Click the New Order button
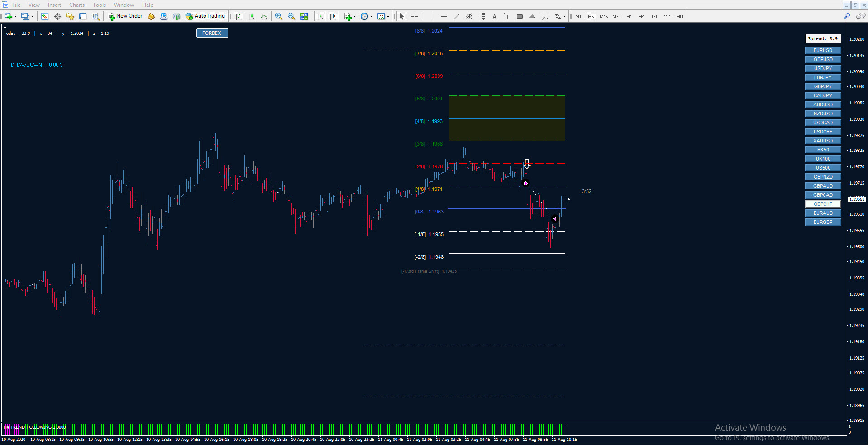The width and height of the screenshot is (868, 445). click(125, 16)
